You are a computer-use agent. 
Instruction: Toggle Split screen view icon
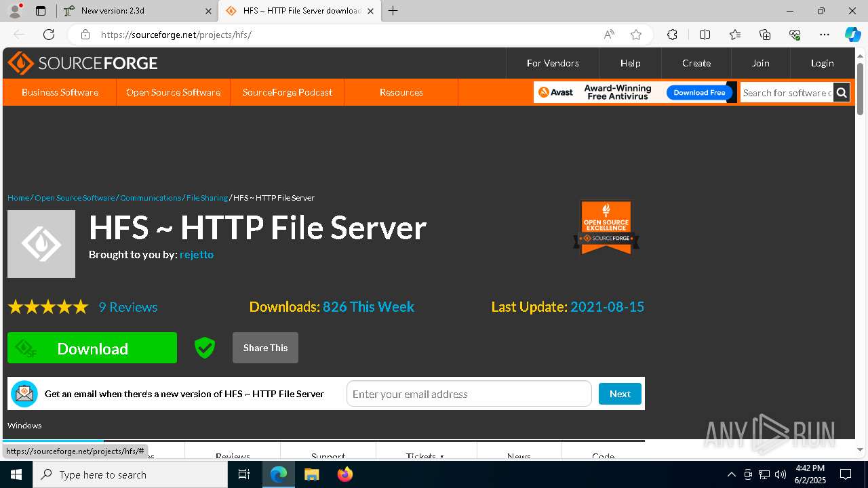(x=705, y=35)
